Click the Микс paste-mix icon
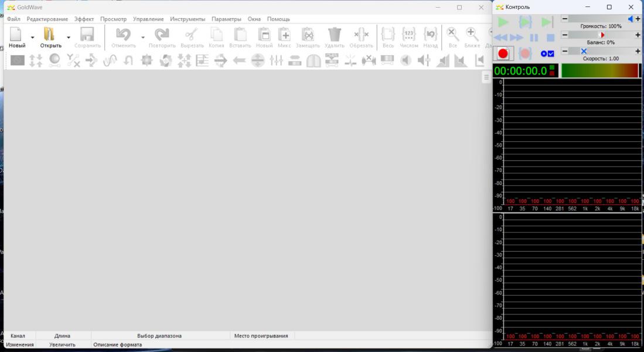Viewport: 644px width, 352px height. [x=284, y=36]
